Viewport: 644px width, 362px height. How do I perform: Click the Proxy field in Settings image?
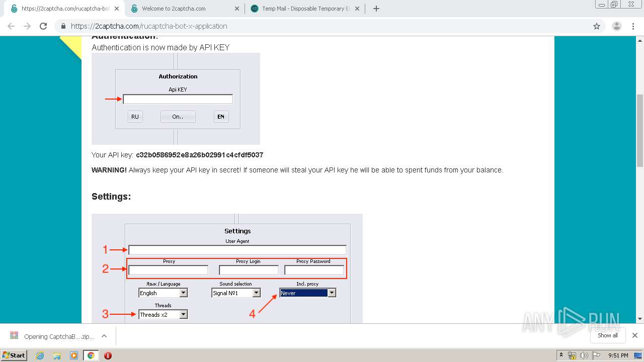[x=169, y=270]
